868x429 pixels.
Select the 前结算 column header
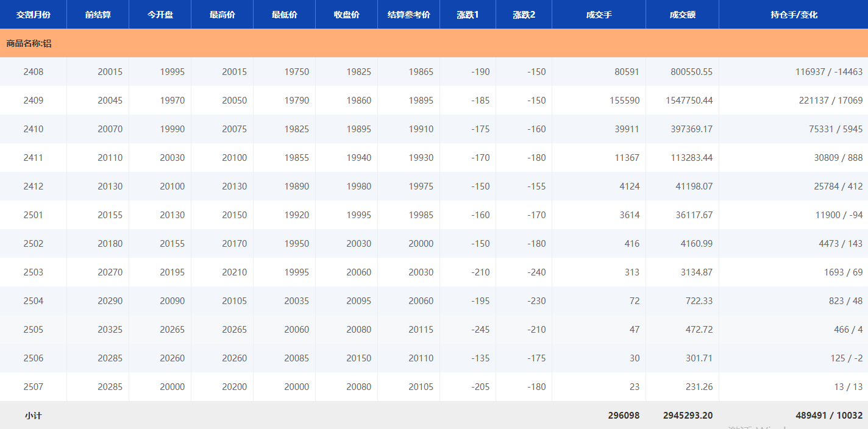click(98, 15)
